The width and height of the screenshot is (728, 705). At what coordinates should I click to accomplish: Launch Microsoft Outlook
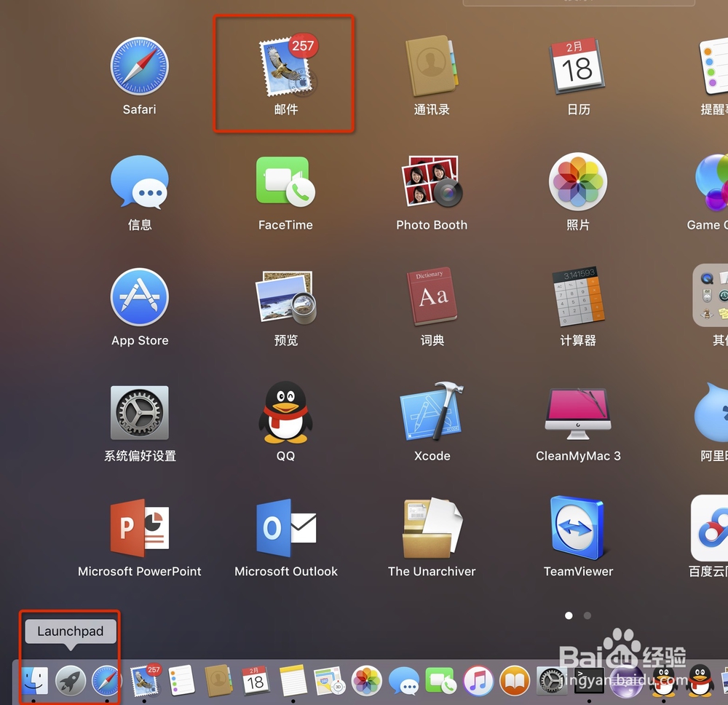(285, 528)
